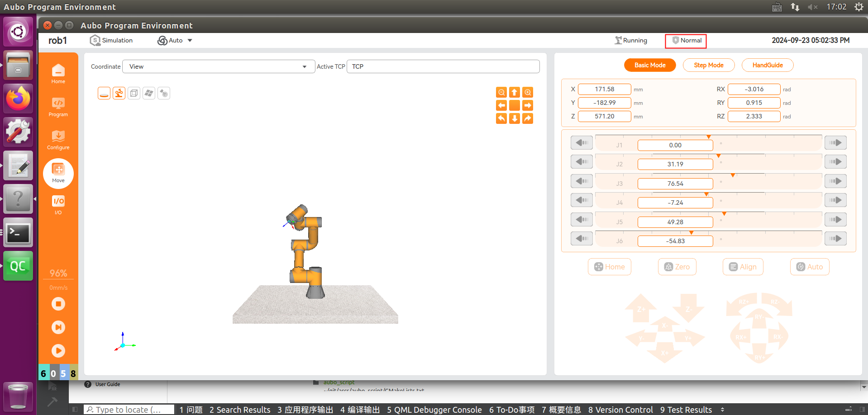The width and height of the screenshot is (868, 415).
Task: Decrease joint J1 with left arrow
Action: click(x=582, y=143)
